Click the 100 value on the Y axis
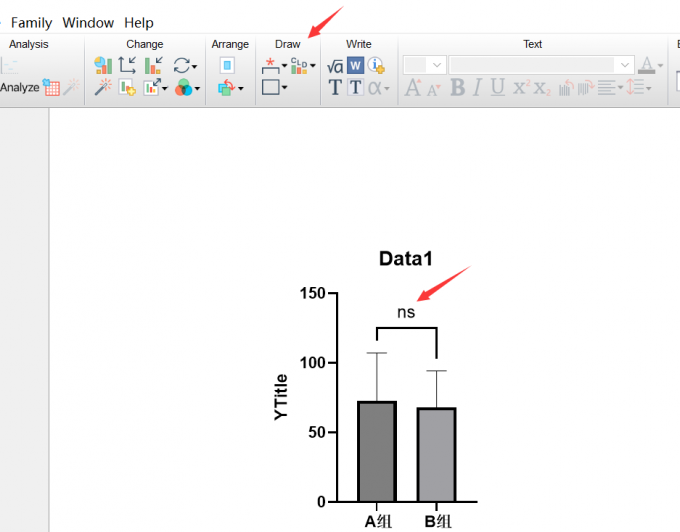Image resolution: width=680 pixels, height=532 pixels. coord(312,363)
